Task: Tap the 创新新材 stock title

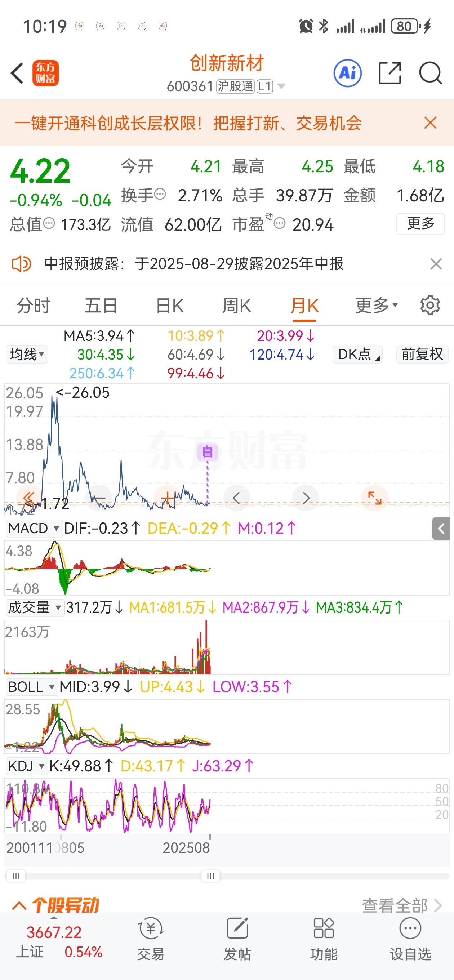Action: point(227,63)
